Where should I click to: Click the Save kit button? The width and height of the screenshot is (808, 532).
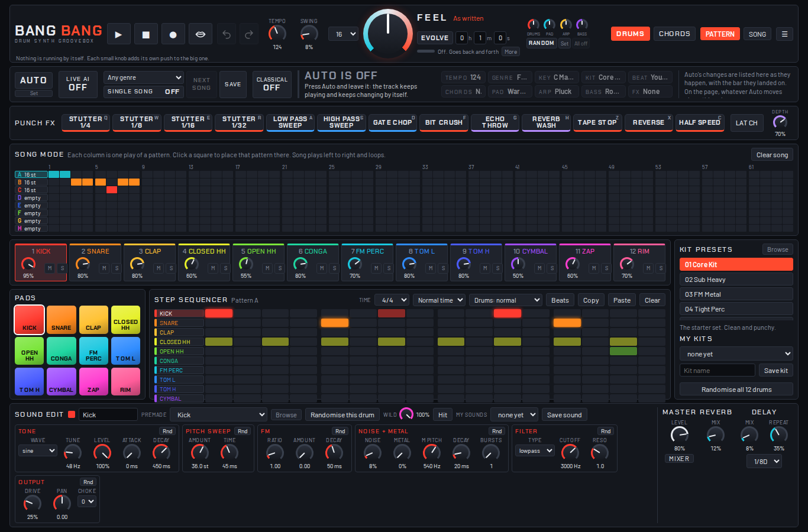(x=776, y=371)
